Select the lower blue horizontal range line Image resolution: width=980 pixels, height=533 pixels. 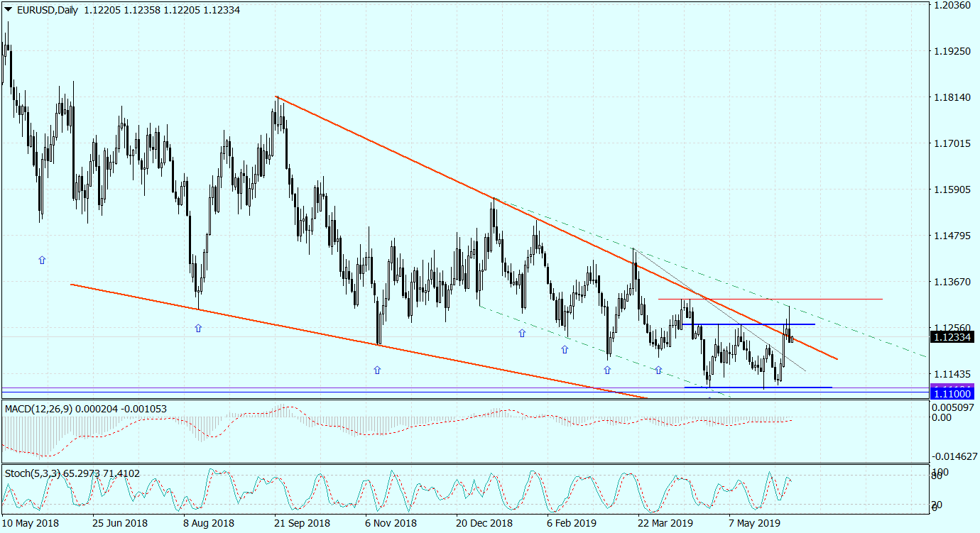(757, 388)
